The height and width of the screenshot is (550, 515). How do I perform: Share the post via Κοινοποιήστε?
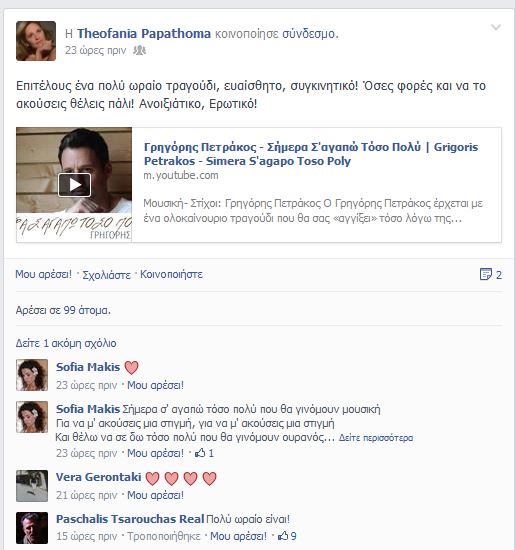click(171, 274)
